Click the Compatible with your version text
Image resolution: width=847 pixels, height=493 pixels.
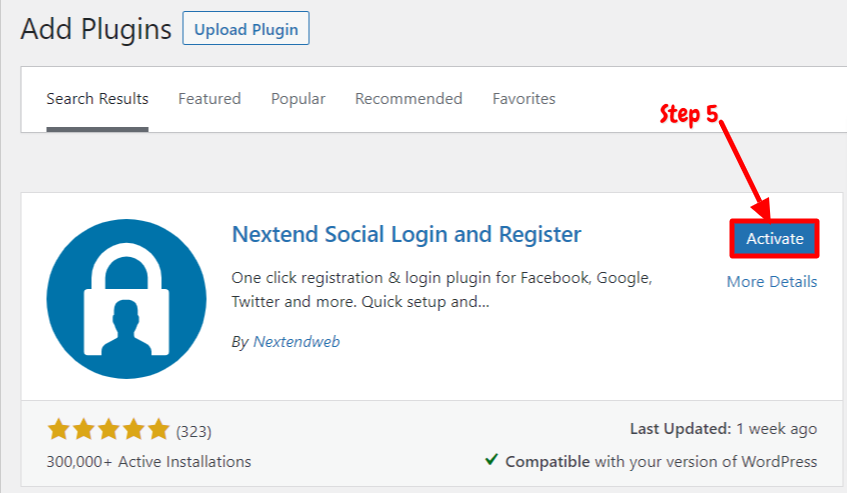tap(661, 462)
